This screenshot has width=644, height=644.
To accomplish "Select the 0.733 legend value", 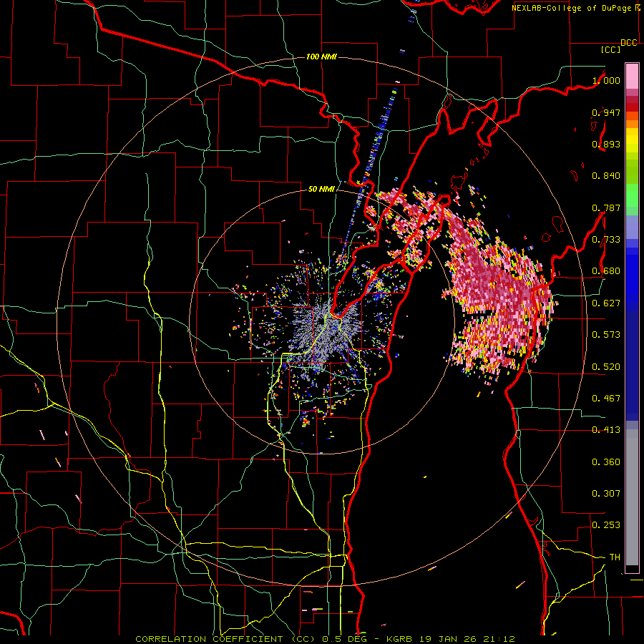I will [606, 240].
